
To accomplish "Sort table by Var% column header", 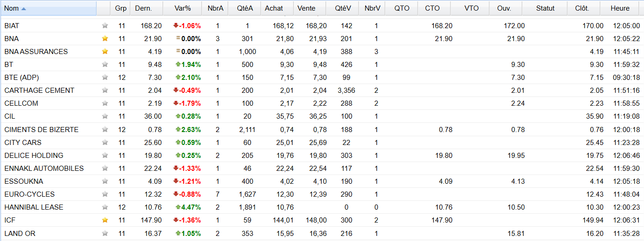I will tap(183, 8).
